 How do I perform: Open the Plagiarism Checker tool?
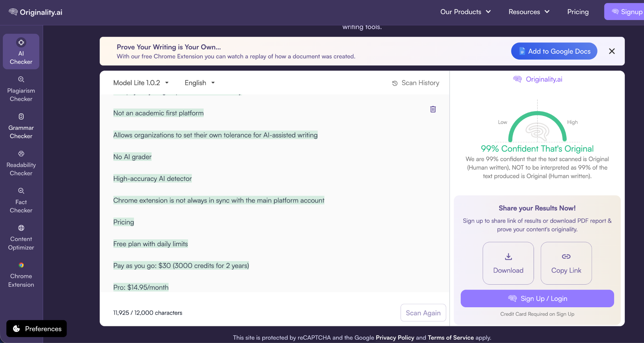[21, 89]
